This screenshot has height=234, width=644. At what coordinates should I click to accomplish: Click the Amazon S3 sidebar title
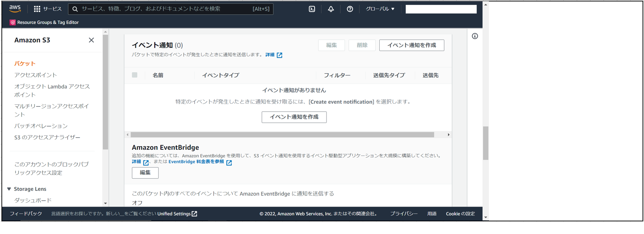click(x=32, y=40)
